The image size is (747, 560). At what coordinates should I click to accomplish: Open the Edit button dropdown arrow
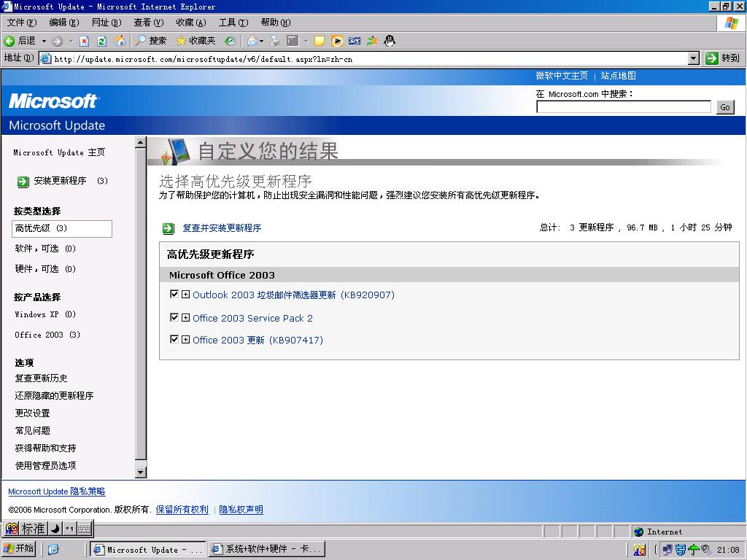306,42
